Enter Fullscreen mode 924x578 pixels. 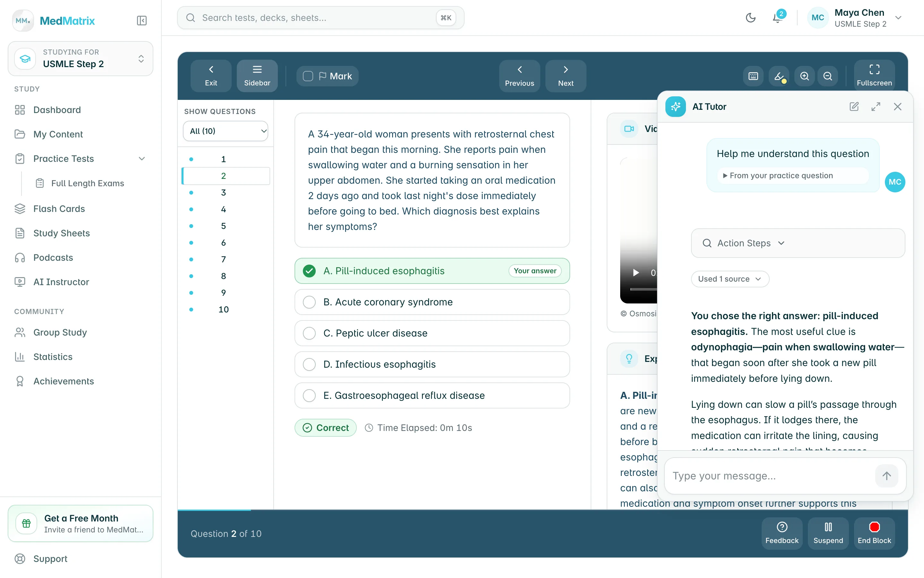[874, 75]
